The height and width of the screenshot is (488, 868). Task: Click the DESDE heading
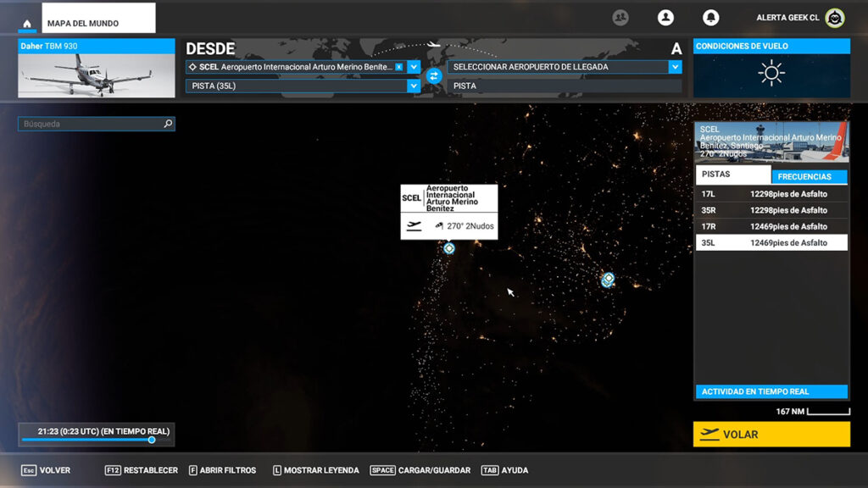pyautogui.click(x=210, y=48)
